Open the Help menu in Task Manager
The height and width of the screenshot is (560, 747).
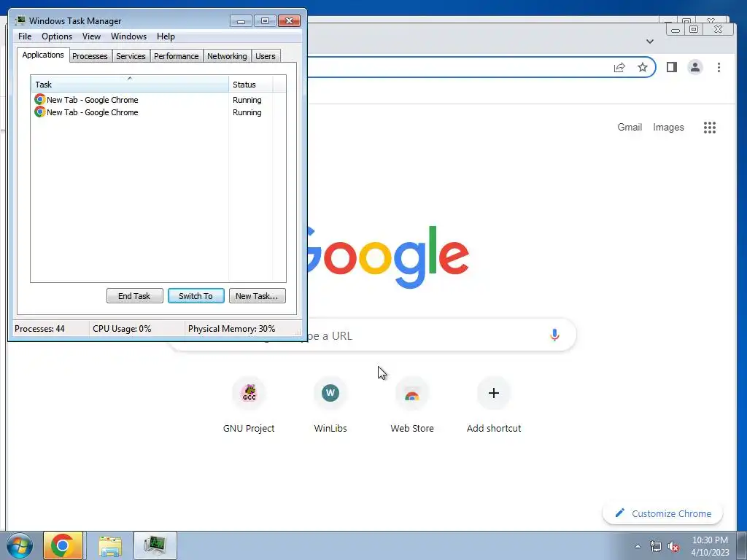coord(166,36)
